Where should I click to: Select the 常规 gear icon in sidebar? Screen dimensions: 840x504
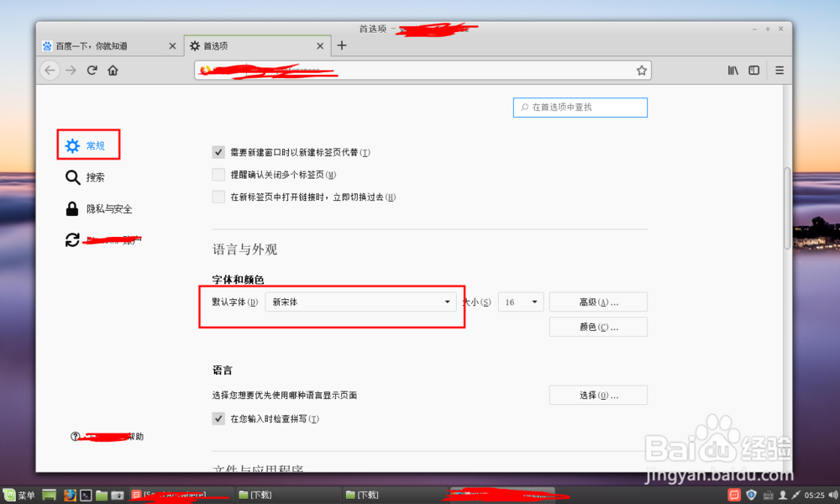73,144
